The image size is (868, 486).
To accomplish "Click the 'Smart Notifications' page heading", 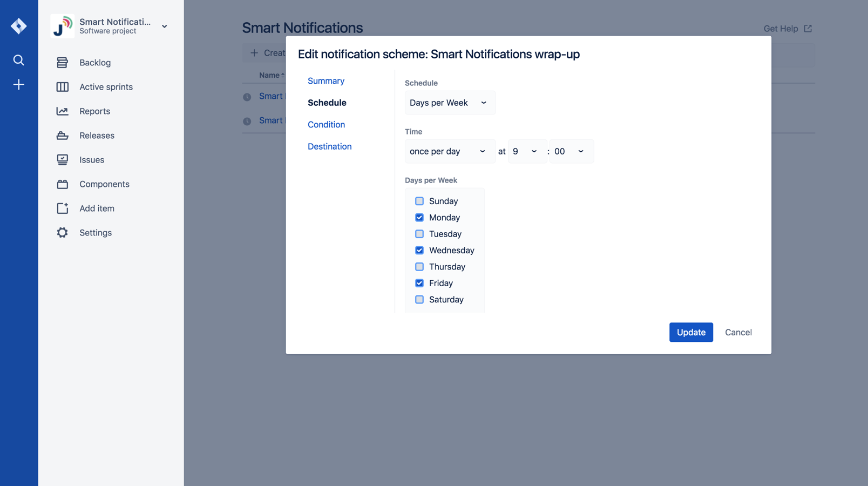I will pos(302,28).
